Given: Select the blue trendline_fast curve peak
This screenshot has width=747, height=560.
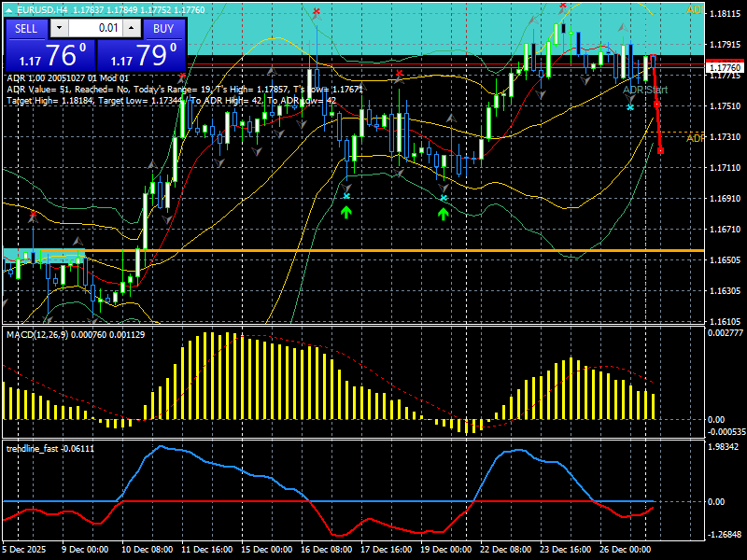Looking at the screenshot, I should point(161,446).
